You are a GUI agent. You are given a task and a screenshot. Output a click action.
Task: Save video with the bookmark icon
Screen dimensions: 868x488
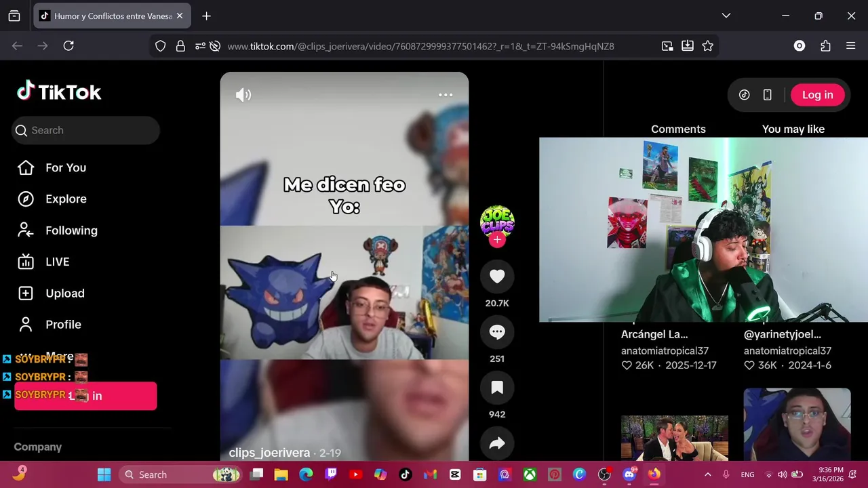pos(497,388)
